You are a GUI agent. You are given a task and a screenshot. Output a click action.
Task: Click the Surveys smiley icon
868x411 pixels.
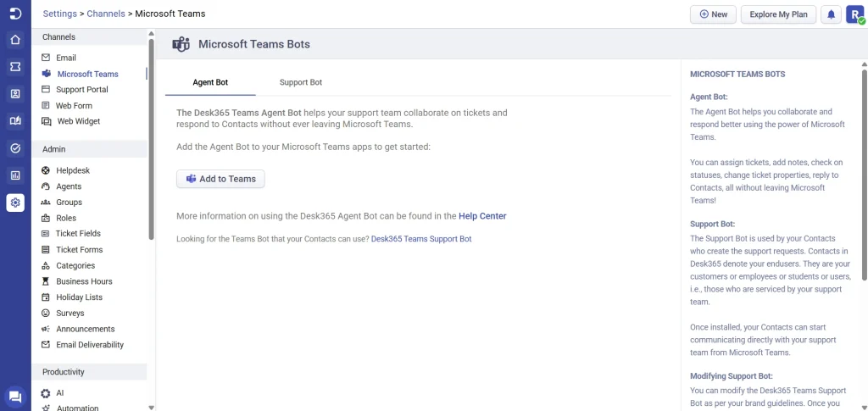46,313
